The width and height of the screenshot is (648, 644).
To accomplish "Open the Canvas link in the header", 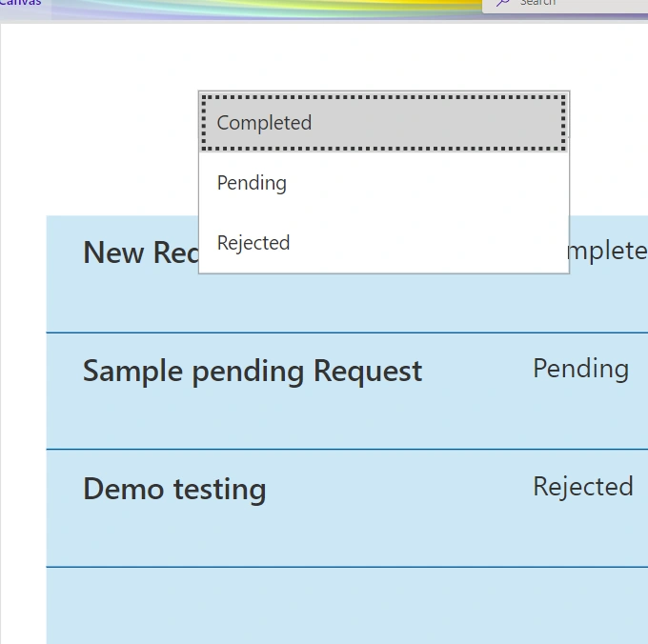I will 20,3.
